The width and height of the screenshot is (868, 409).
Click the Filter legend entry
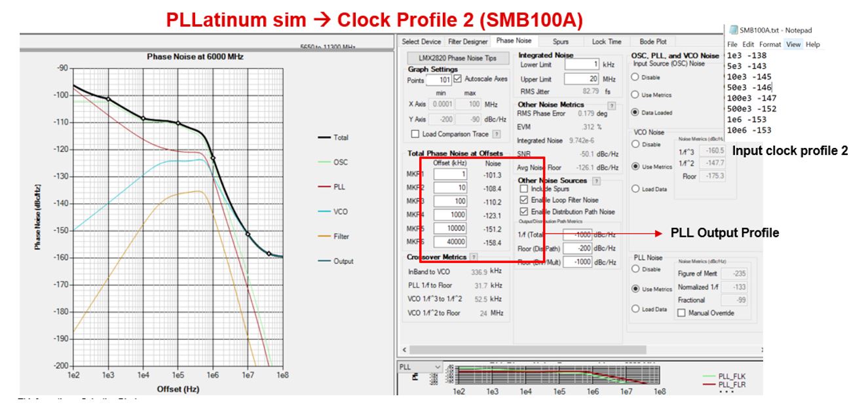pos(333,236)
